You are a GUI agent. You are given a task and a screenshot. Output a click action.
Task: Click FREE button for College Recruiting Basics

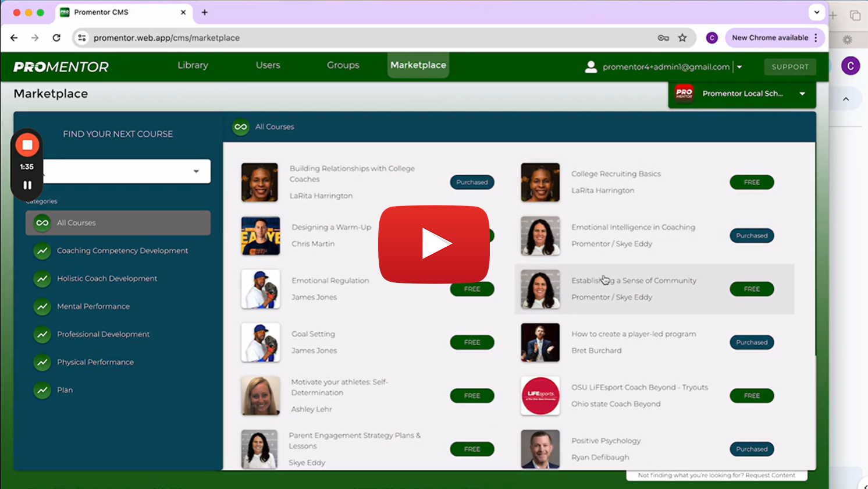pos(751,182)
